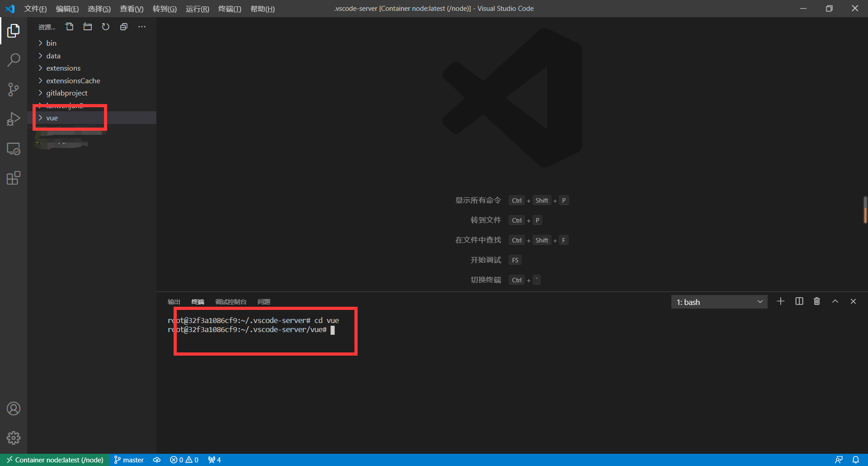Click the 转到文件 shortcut hint text

(486, 220)
